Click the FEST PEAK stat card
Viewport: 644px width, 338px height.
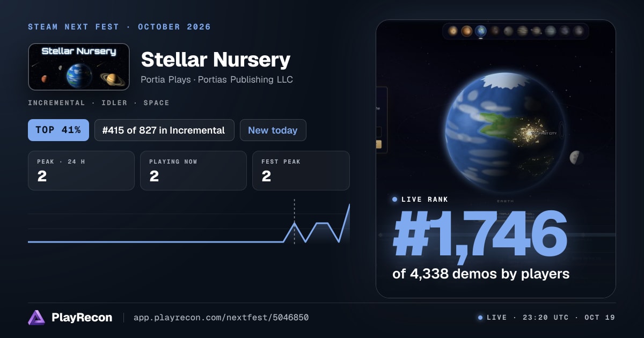click(301, 171)
